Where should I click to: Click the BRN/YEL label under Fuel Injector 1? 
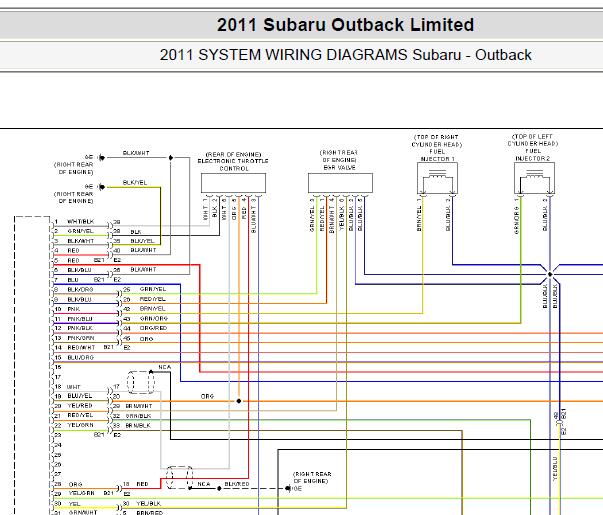point(419,218)
